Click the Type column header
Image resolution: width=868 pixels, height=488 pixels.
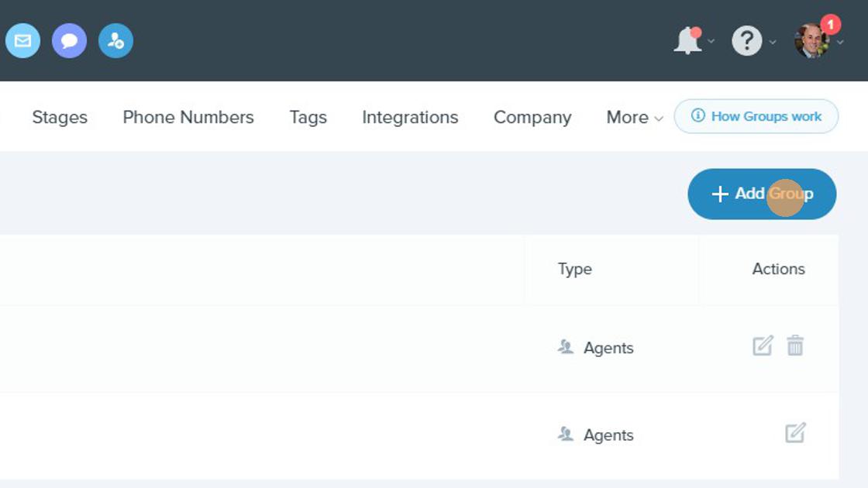tap(574, 269)
